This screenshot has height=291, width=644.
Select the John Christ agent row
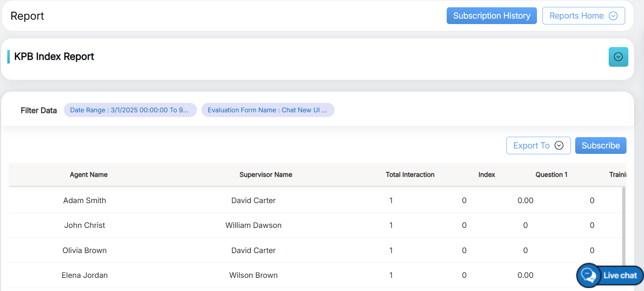tap(84, 225)
